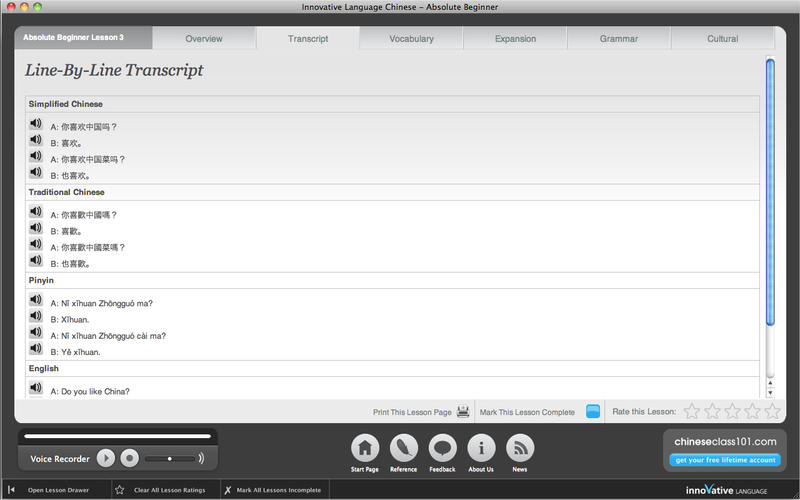Play audio for 'Do you like China?'
Viewport: 800px width, 500px height.
click(x=36, y=388)
